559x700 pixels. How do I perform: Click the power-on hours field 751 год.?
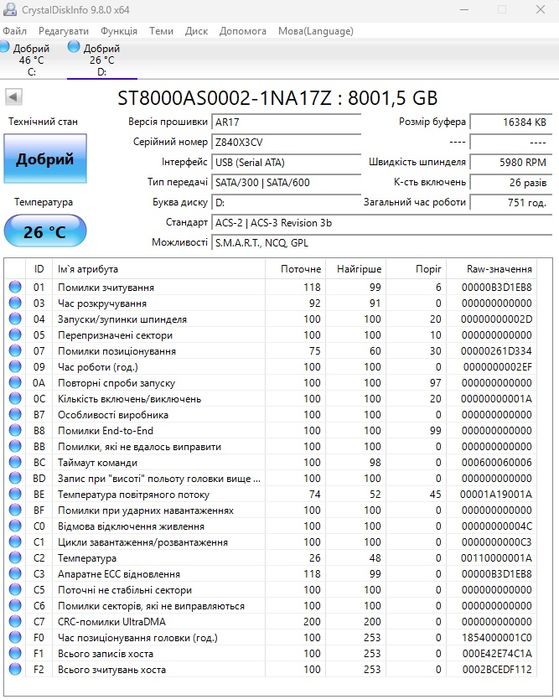click(x=511, y=202)
